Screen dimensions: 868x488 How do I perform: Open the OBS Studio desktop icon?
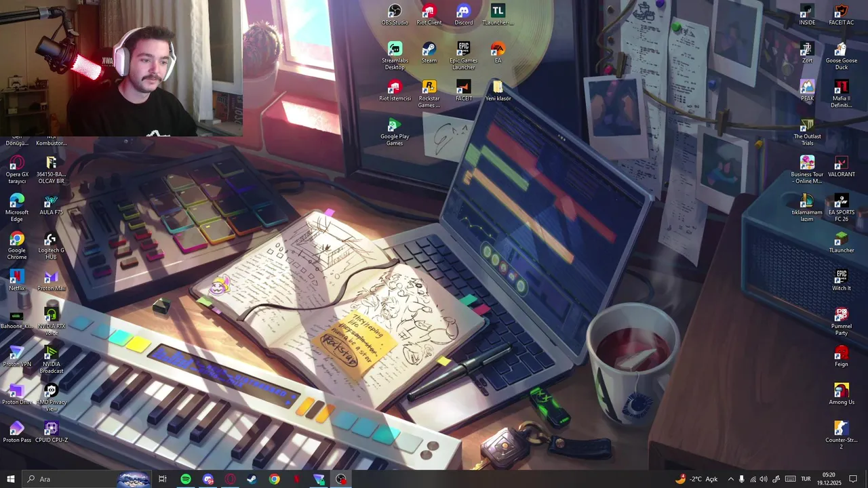(x=395, y=15)
